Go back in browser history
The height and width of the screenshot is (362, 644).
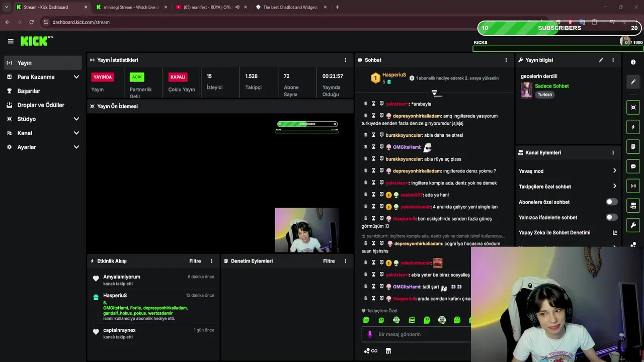coord(7,22)
